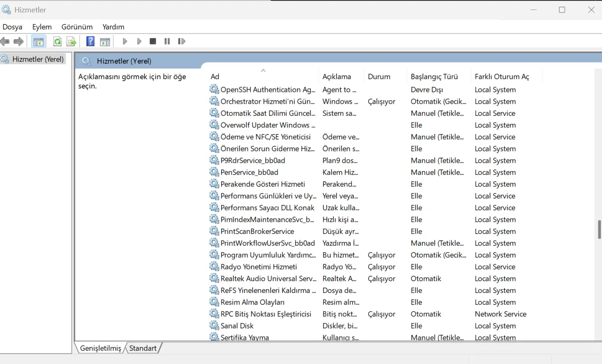Screen dimensions: 602x364
Task: Maximize the Hizmetler window
Action: tap(562, 10)
